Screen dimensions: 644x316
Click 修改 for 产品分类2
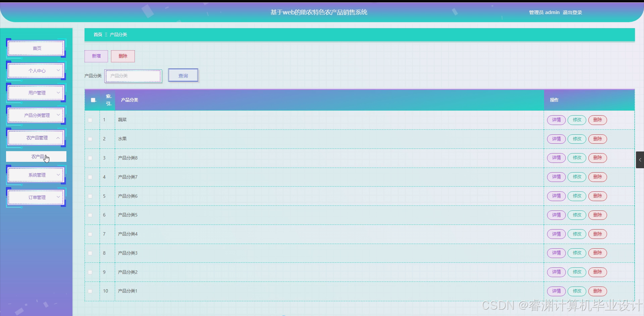pyautogui.click(x=577, y=272)
